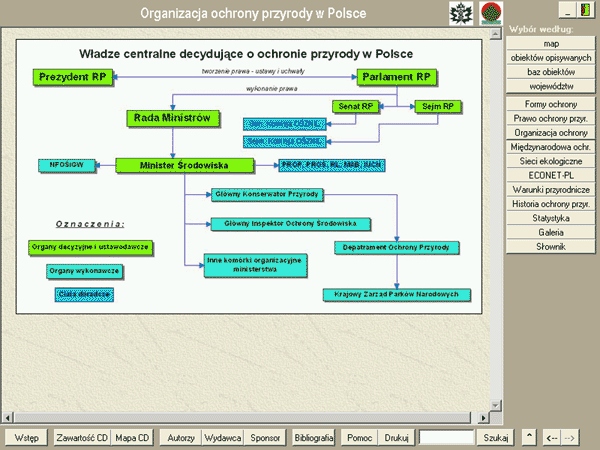Click the vertical scrollbar up arrow

coord(495,36)
